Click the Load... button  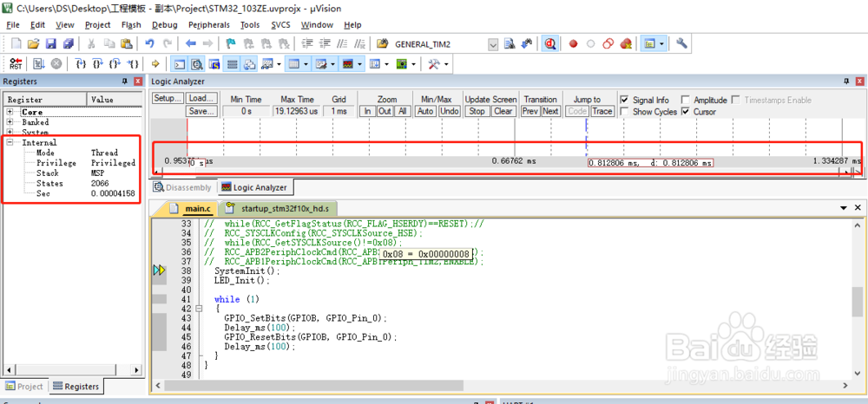[201, 98]
